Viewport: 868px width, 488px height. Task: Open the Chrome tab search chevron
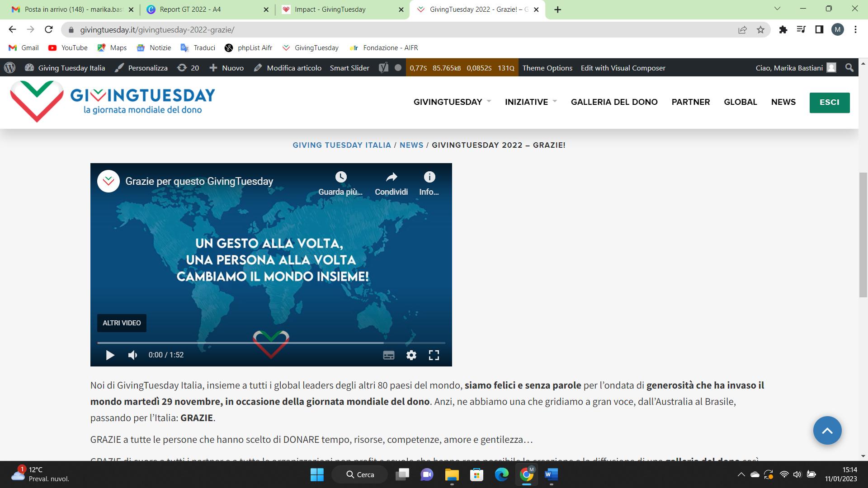click(x=778, y=9)
